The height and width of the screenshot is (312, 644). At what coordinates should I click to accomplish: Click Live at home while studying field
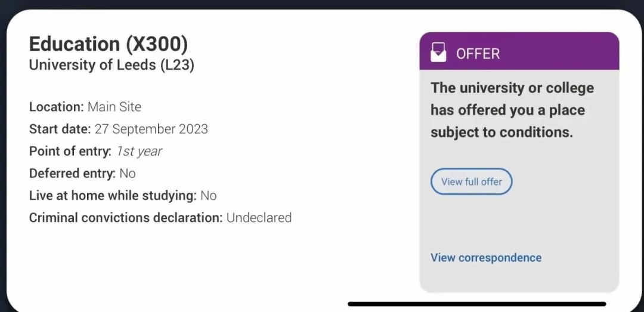point(123,196)
